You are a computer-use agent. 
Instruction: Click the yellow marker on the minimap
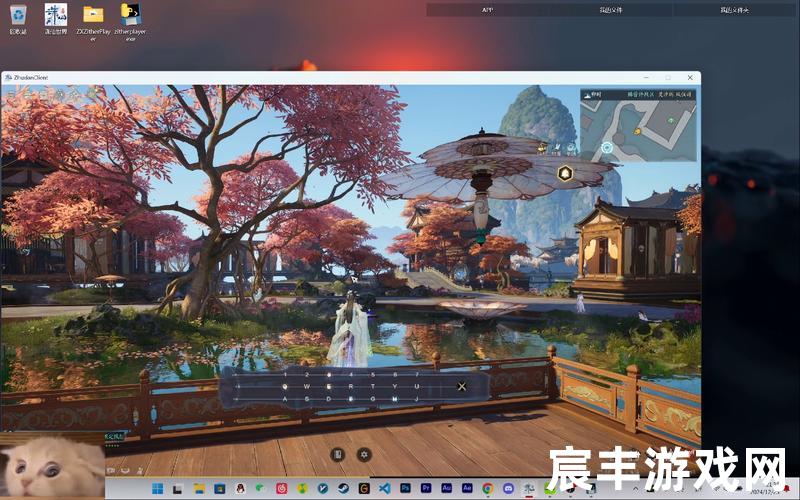pyautogui.click(x=637, y=132)
